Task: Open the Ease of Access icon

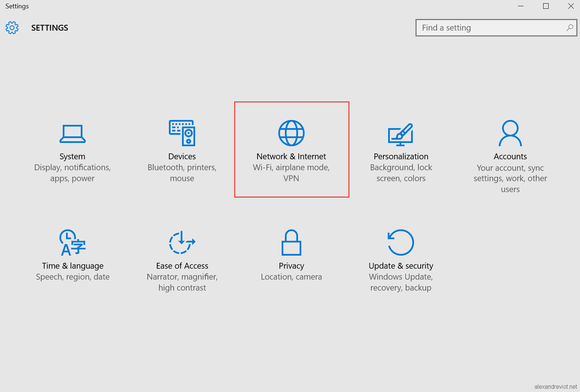Action: click(x=182, y=242)
